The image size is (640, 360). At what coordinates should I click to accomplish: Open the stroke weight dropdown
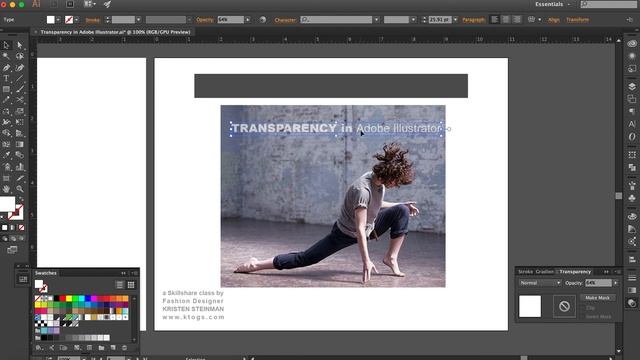[x=138, y=20]
